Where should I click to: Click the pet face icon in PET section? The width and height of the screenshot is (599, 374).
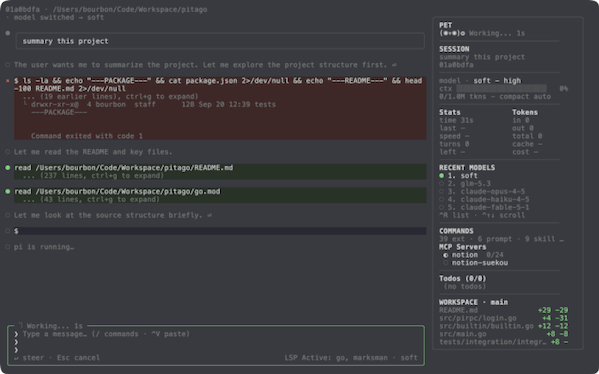pos(452,33)
